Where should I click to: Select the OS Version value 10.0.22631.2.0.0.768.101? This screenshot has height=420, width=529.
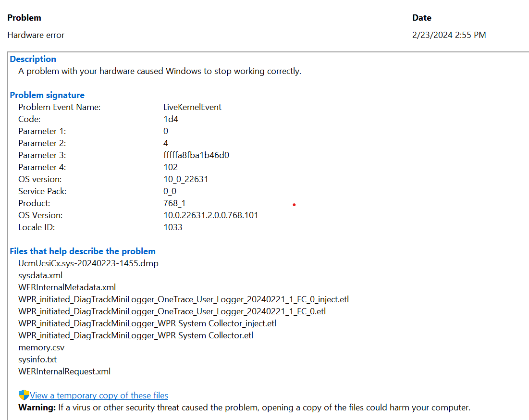coord(211,215)
